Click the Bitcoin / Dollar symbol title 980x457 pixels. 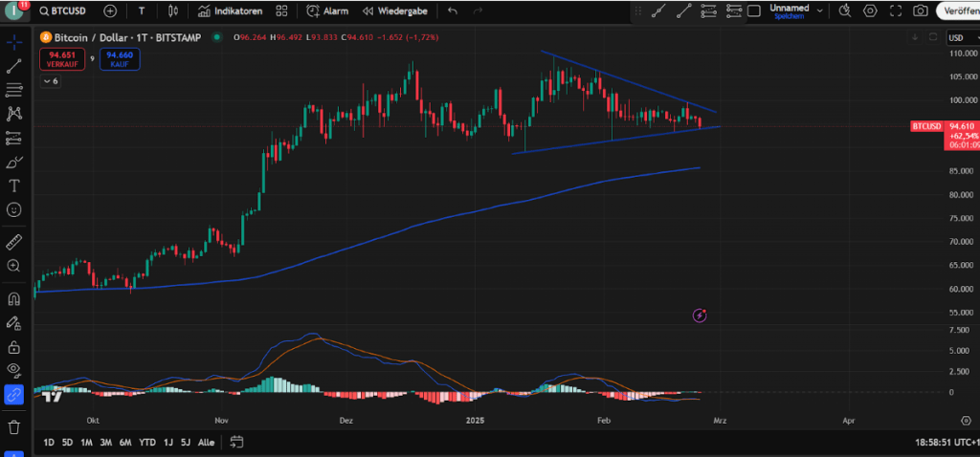[128, 37]
